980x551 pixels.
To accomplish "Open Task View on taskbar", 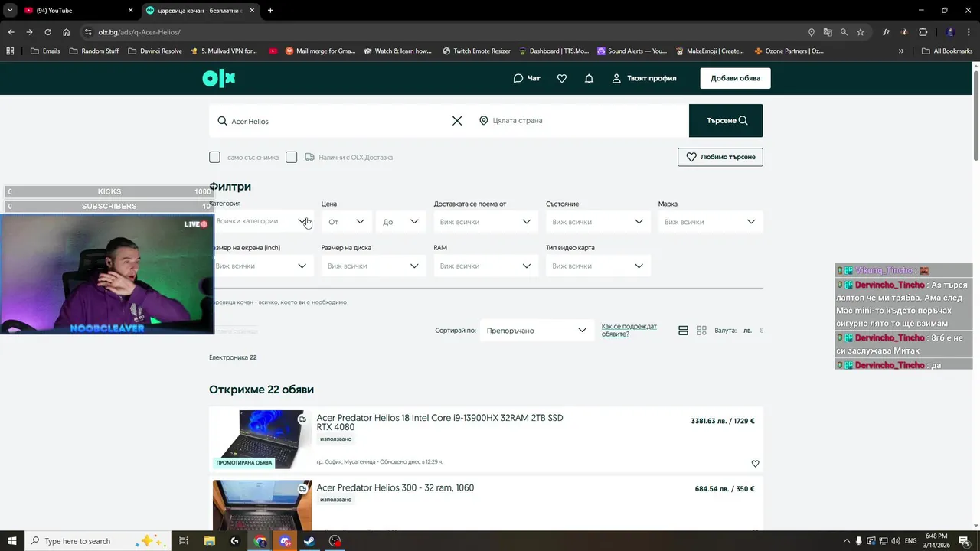I will [x=184, y=541].
